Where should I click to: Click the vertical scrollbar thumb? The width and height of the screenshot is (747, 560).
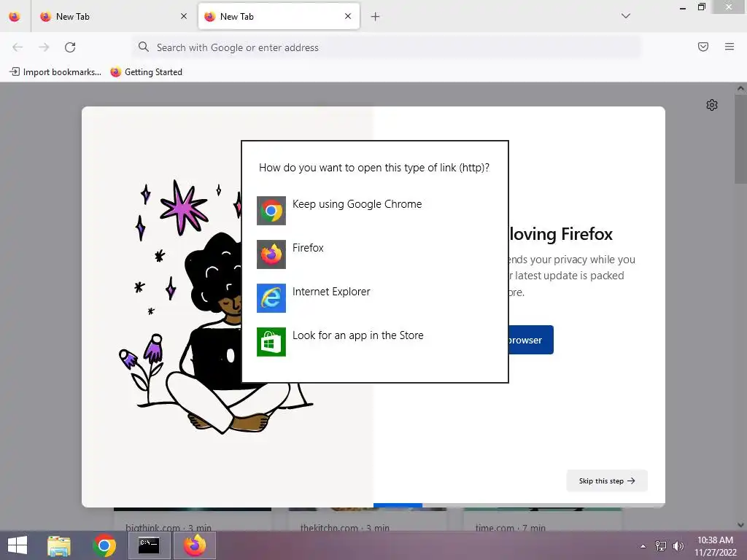pyautogui.click(x=740, y=139)
